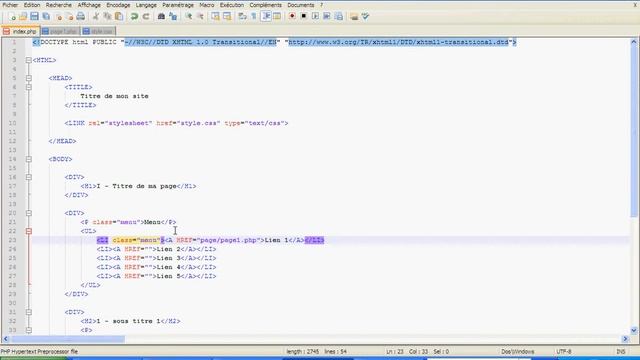Screen dimensions: 640x360
Task: Click the Save All icon
Action: click(46, 17)
